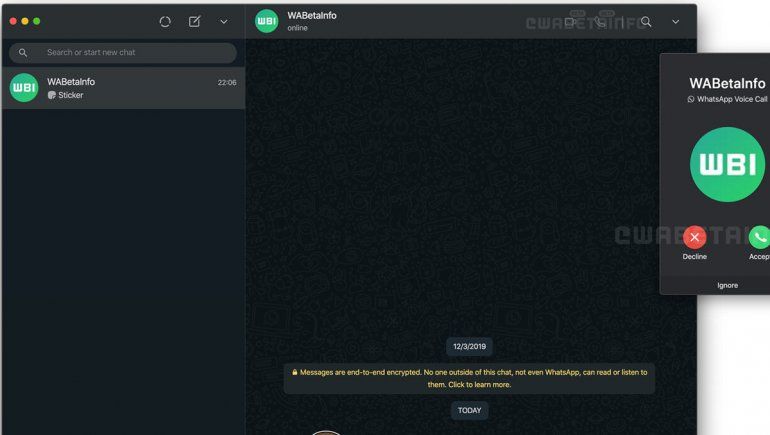Screen dimensions: 770x435
Task: Click the WABetaInfo name in chat header
Action: tap(312, 16)
